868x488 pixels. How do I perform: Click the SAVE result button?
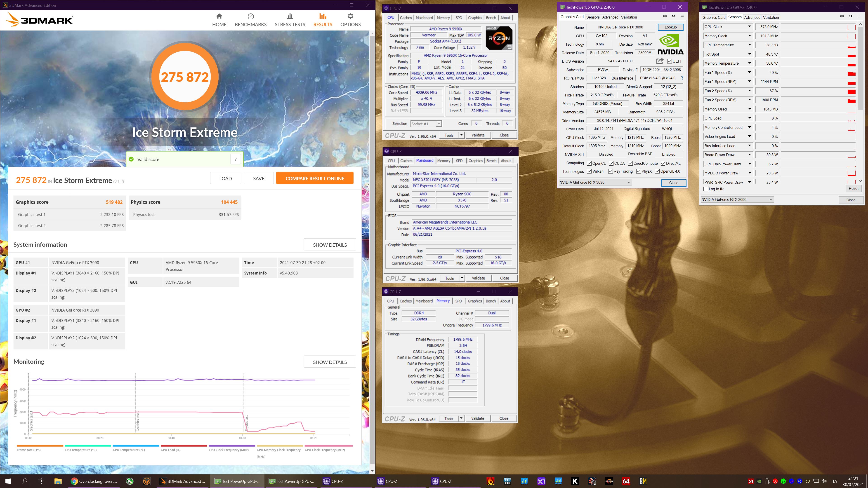point(259,178)
